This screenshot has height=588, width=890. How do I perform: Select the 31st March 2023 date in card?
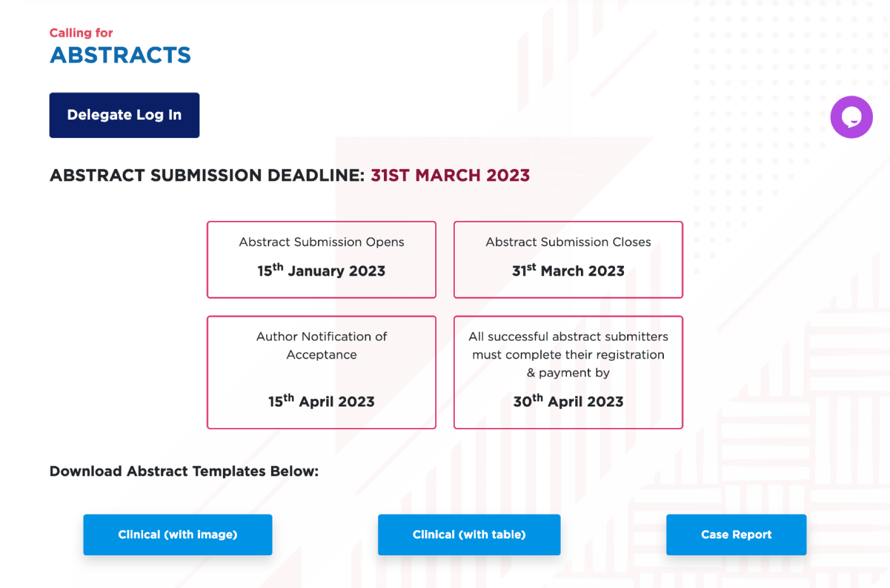568,271
